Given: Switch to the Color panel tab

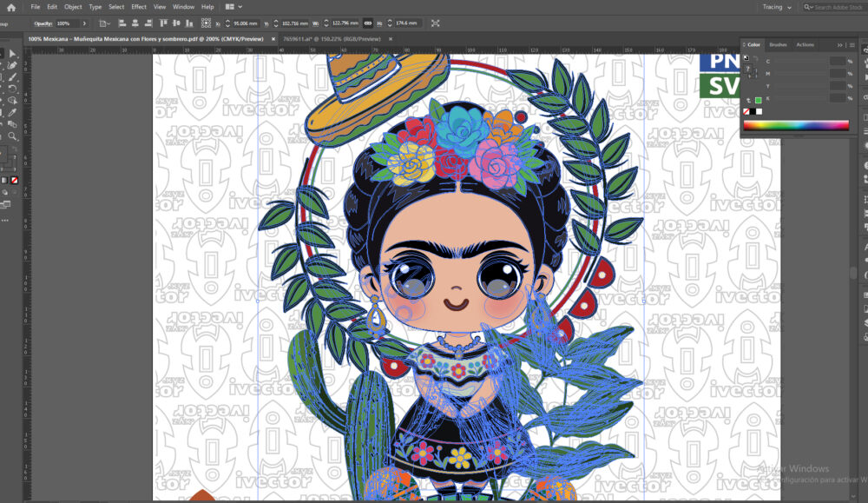Looking at the screenshot, I should (753, 45).
